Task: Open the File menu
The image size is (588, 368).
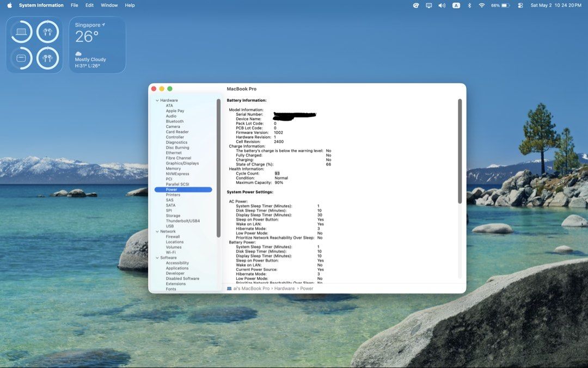Action: pyautogui.click(x=74, y=5)
